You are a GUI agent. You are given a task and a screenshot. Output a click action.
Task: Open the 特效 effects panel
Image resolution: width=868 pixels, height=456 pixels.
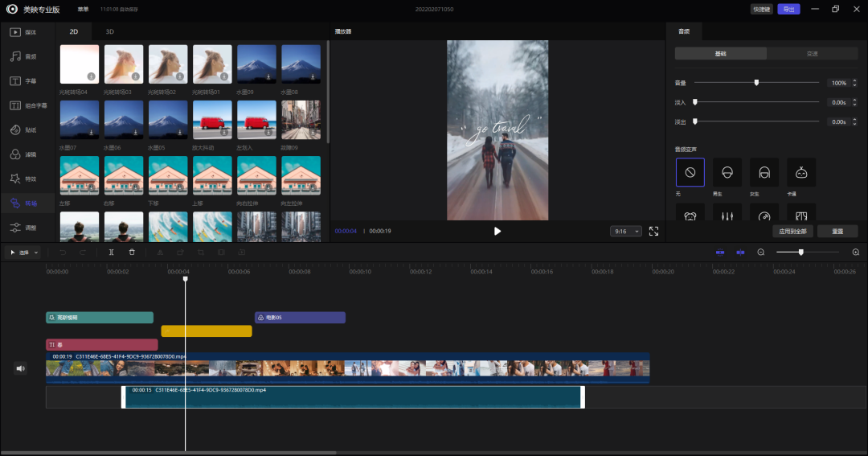[23, 179]
